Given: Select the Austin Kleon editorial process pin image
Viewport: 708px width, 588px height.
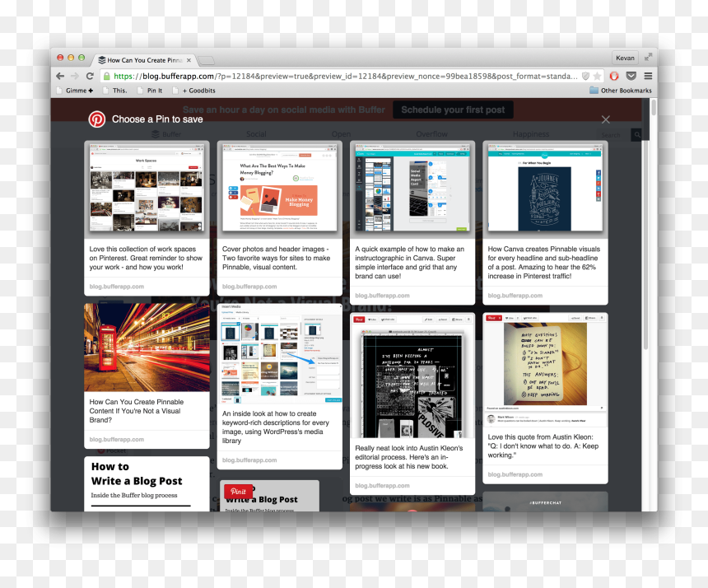Looking at the screenshot, I should (412, 376).
